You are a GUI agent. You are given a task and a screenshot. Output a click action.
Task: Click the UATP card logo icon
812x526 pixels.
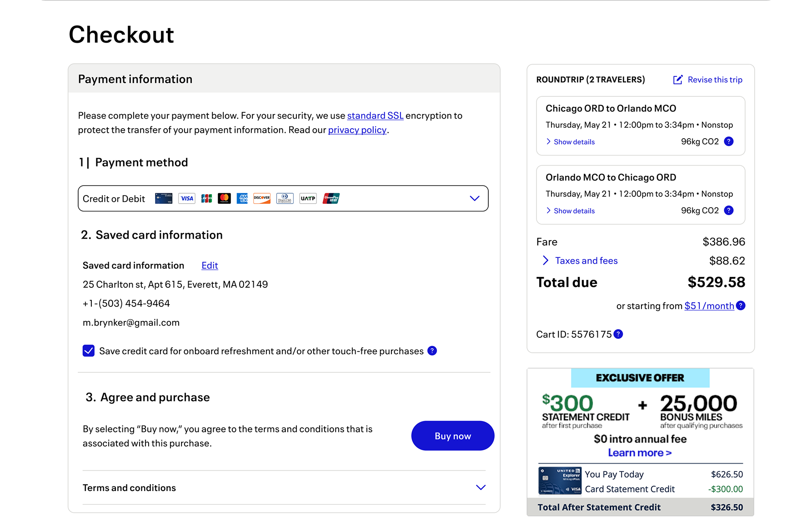308,199
